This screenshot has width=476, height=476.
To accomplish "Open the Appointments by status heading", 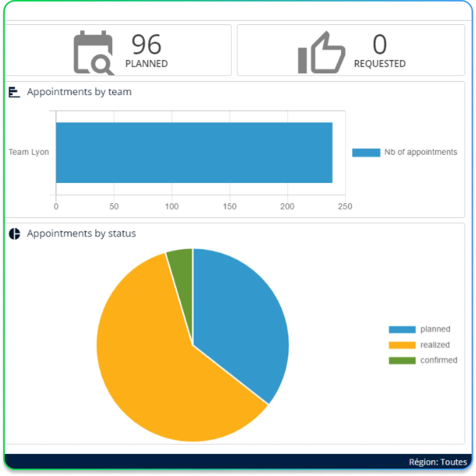I will [81, 234].
